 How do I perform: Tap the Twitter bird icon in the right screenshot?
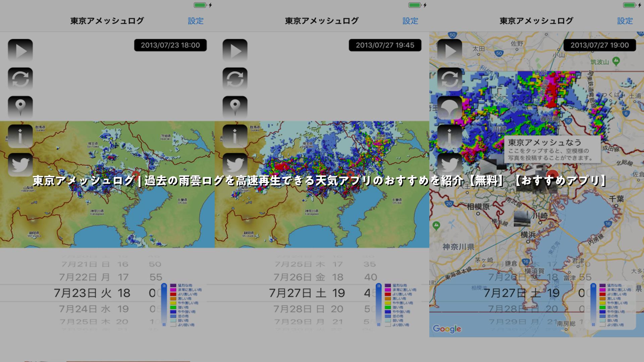tap(450, 165)
